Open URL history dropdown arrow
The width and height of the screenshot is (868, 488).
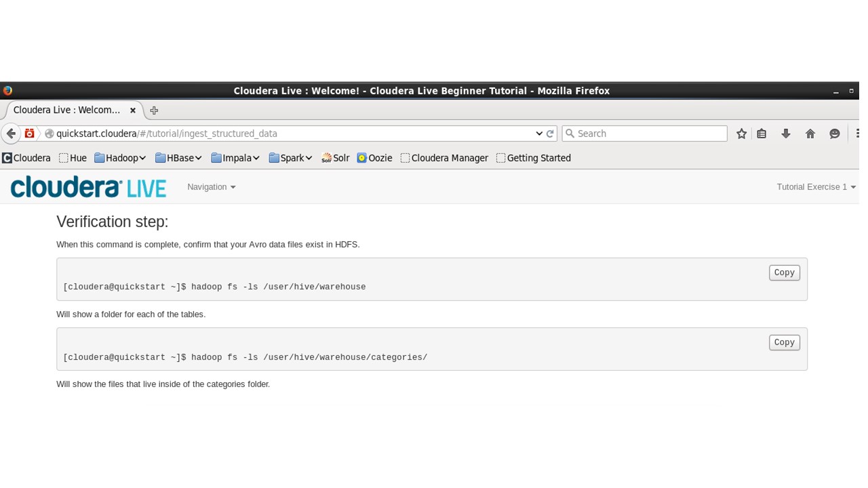pos(539,134)
